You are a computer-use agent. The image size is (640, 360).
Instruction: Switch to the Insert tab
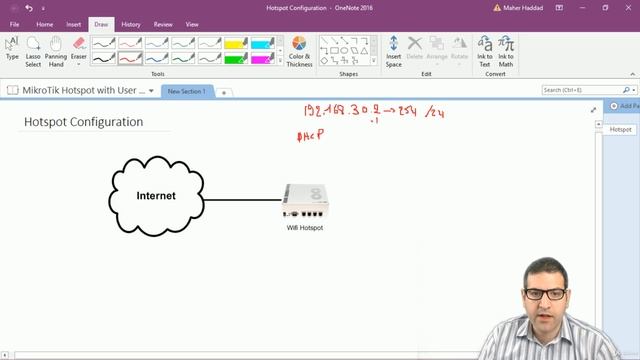(x=73, y=24)
